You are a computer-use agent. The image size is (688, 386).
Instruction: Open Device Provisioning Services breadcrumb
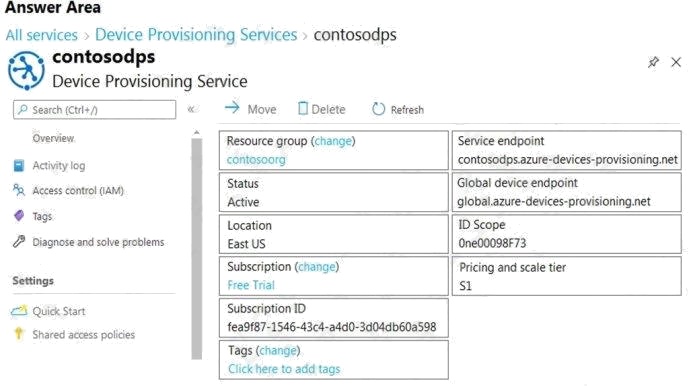point(196,35)
